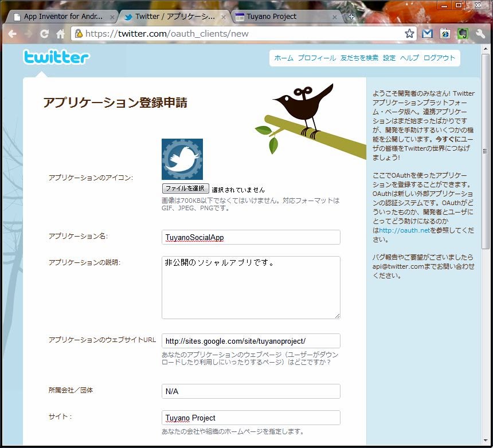
Task: Open a new tab with the plus button
Action: (x=351, y=17)
